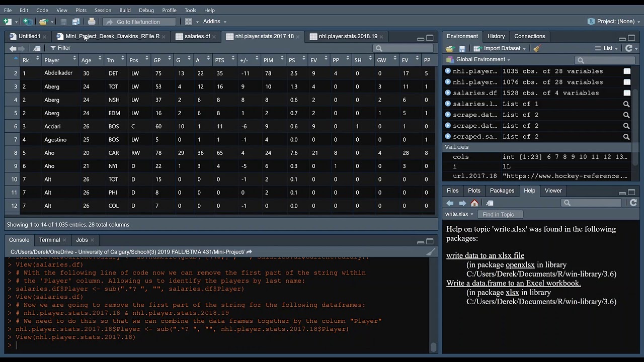Click the clear console broom icon
Image resolution: width=644 pixels, height=362 pixels.
pyautogui.click(x=431, y=252)
